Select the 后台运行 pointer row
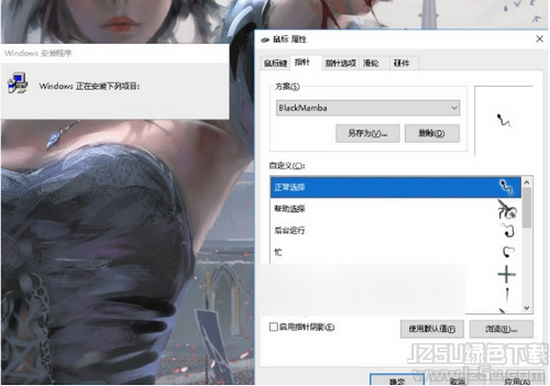This screenshot has width=550, height=386. click(396, 231)
